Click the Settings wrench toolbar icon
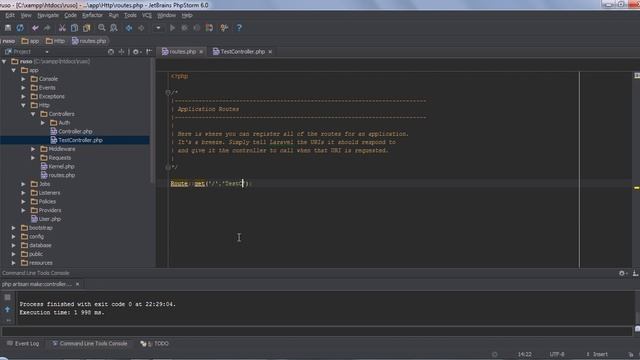Image resolution: width=640 pixels, height=360 pixels. 224,28
